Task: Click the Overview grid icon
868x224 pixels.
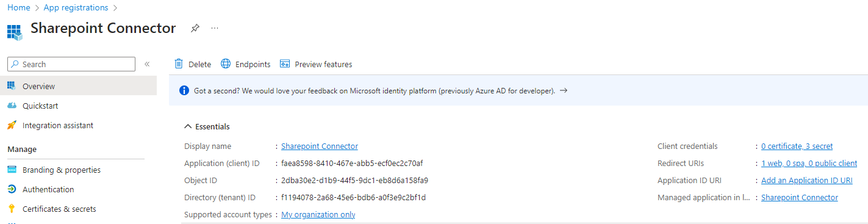Action: [x=12, y=86]
